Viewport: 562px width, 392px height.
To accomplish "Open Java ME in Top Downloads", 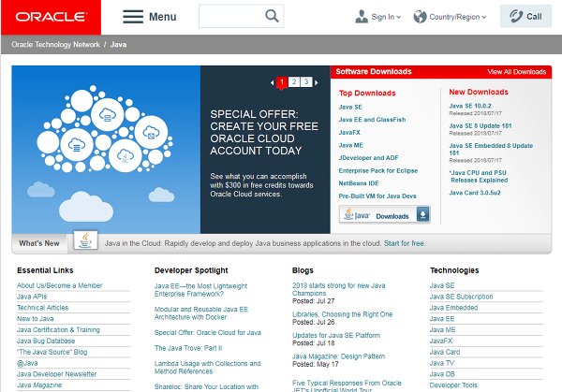I will coord(351,145).
